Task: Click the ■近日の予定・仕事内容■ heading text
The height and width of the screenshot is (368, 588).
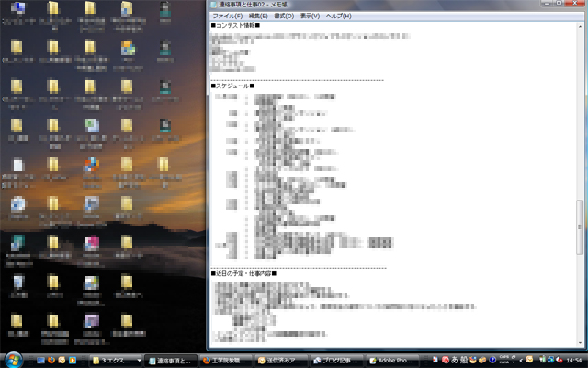Action: pos(243,273)
